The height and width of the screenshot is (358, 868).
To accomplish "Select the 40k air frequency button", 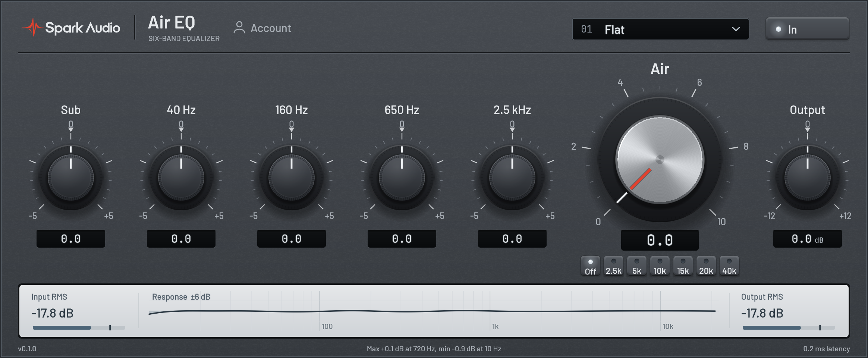I will click(x=729, y=266).
